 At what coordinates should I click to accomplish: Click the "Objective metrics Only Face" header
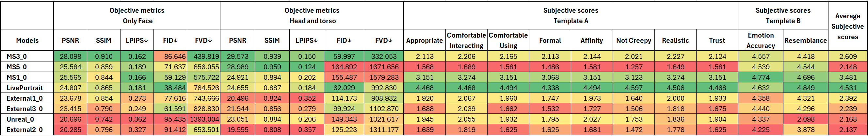(137, 15)
